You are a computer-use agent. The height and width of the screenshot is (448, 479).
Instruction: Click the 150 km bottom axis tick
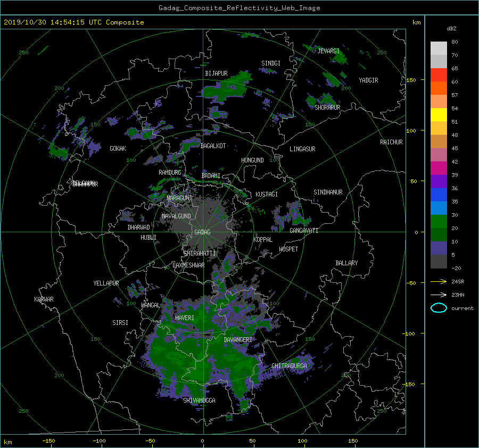coord(353,441)
